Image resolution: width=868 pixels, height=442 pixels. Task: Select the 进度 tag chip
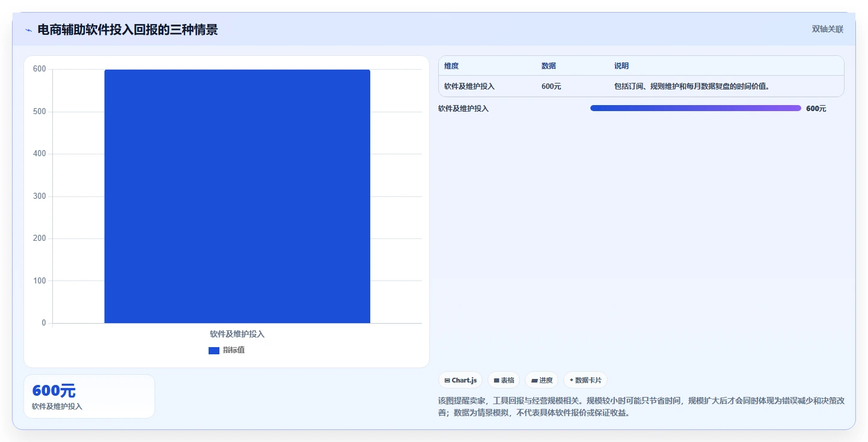tap(542, 380)
